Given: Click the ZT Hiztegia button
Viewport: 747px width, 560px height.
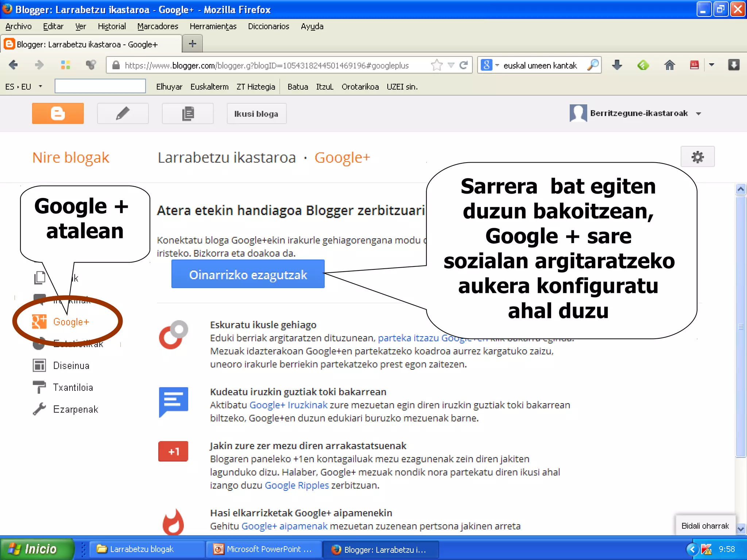Looking at the screenshot, I should [256, 86].
